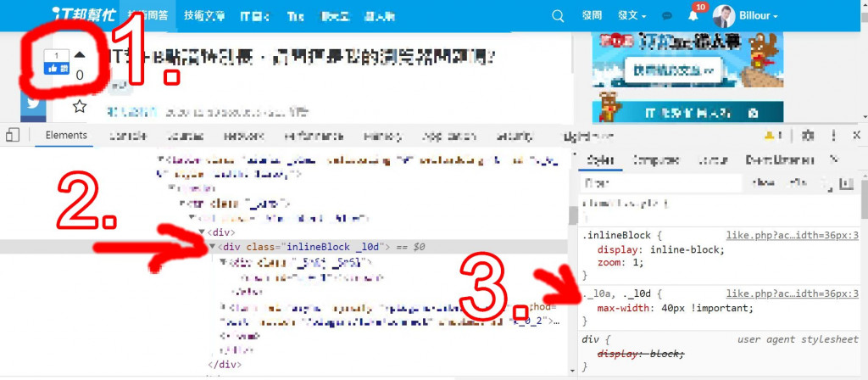
Task: Toggle the :hov element state button
Action: pyautogui.click(x=763, y=182)
